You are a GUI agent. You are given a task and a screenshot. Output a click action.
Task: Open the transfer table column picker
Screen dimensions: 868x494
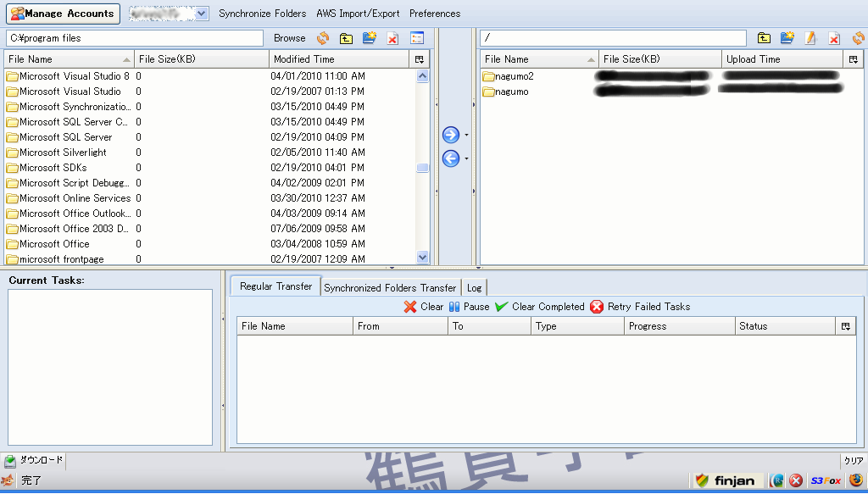[x=845, y=326]
